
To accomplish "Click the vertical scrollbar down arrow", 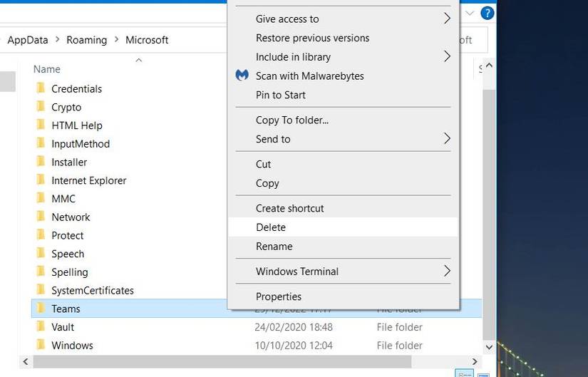I will pyautogui.click(x=489, y=347).
